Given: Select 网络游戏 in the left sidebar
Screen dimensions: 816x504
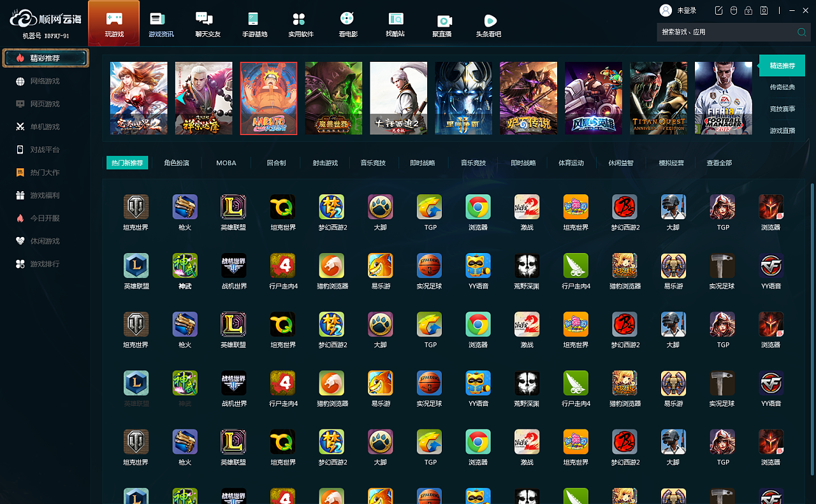Looking at the screenshot, I should click(45, 81).
